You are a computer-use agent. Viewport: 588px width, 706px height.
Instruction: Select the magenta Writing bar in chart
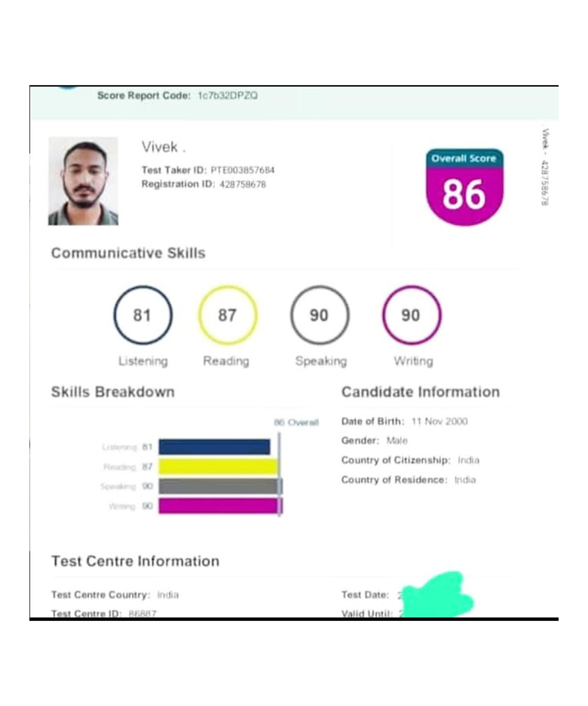(219, 506)
